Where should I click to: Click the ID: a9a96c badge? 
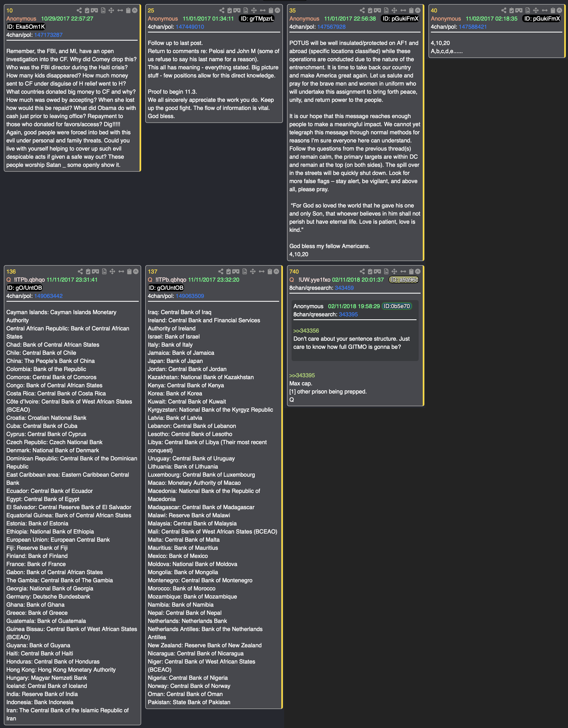coord(404,280)
